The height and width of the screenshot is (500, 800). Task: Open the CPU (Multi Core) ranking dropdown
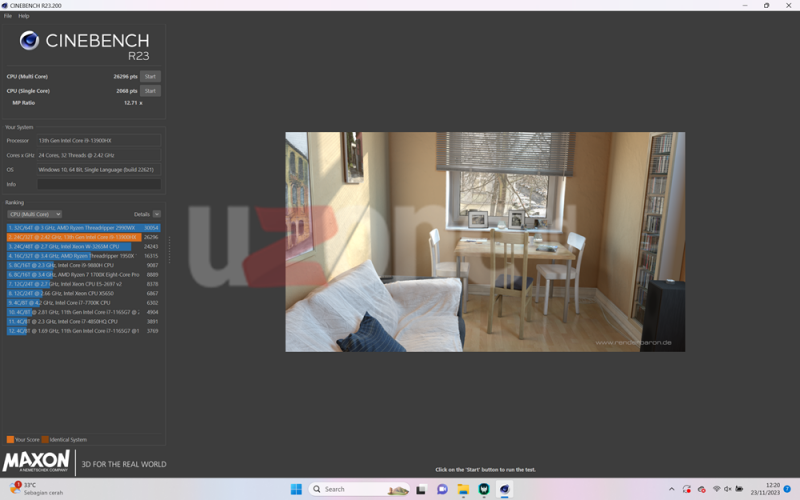pyautogui.click(x=34, y=214)
